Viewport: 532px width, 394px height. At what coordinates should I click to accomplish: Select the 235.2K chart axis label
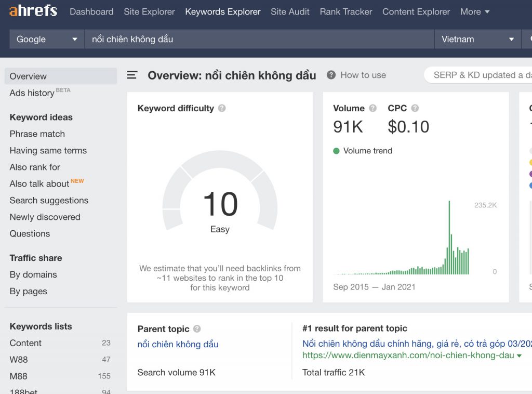pos(486,205)
